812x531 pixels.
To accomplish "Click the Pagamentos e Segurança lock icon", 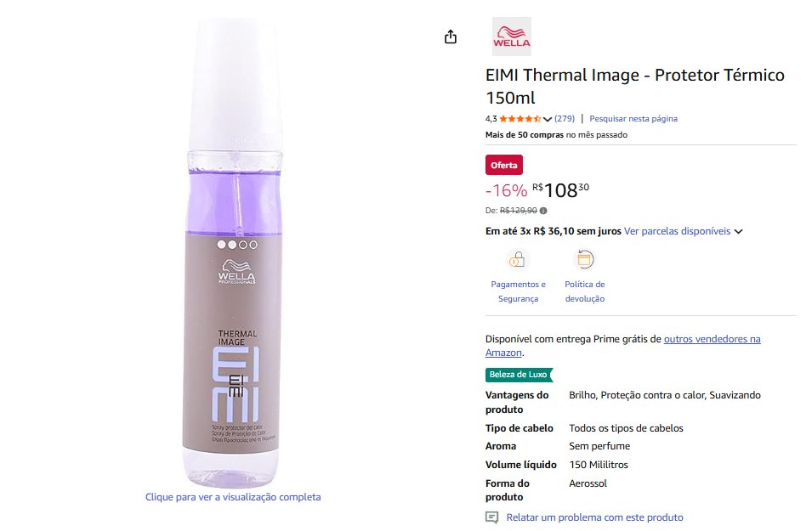I will (x=517, y=259).
